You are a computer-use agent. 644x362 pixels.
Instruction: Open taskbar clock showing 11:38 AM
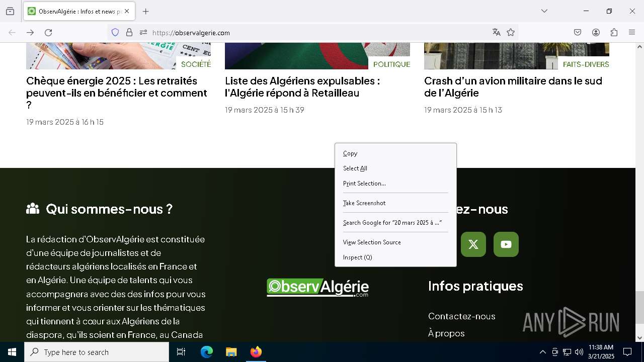tap(601, 352)
